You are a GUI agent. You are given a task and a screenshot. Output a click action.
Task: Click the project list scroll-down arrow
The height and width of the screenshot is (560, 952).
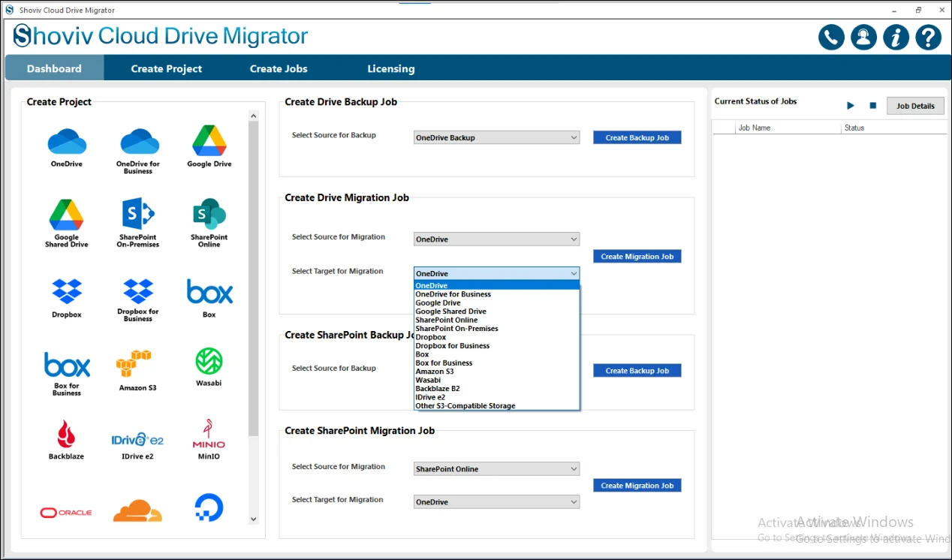253,519
